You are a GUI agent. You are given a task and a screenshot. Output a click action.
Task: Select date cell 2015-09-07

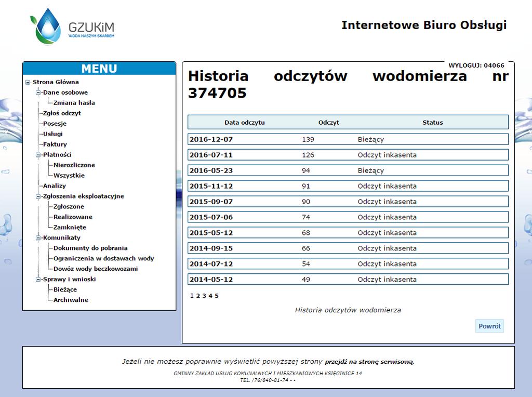point(211,202)
